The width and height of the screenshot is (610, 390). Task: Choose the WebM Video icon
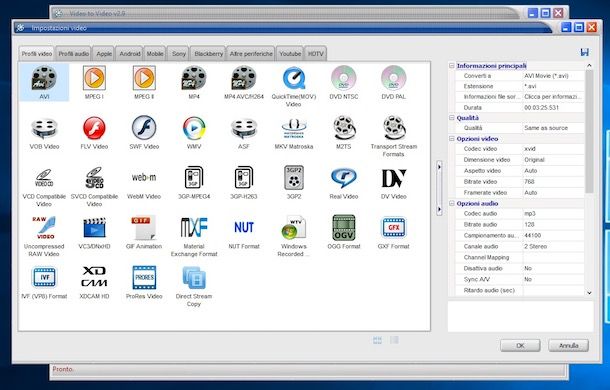tap(144, 177)
